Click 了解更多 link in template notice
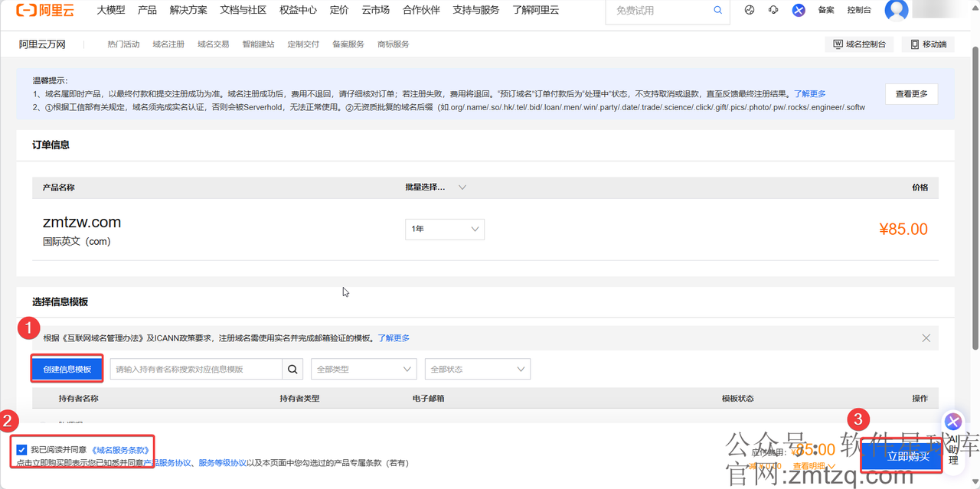The width and height of the screenshot is (980, 489). tap(393, 337)
